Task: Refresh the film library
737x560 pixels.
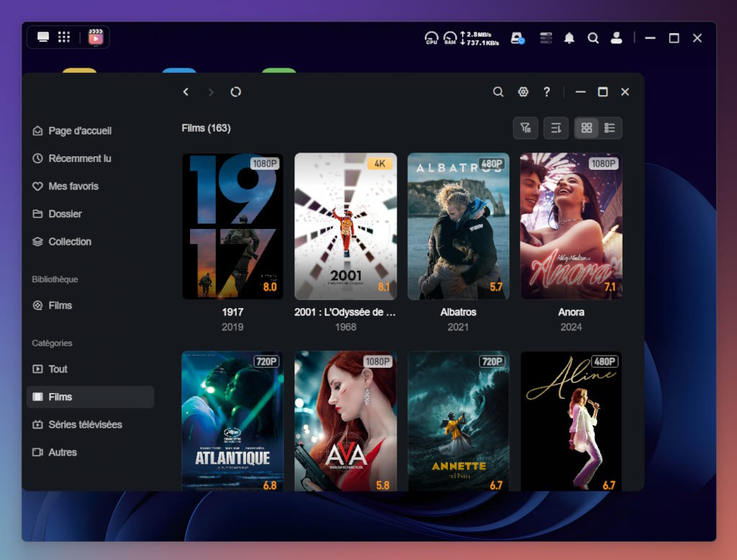Action: tap(235, 91)
